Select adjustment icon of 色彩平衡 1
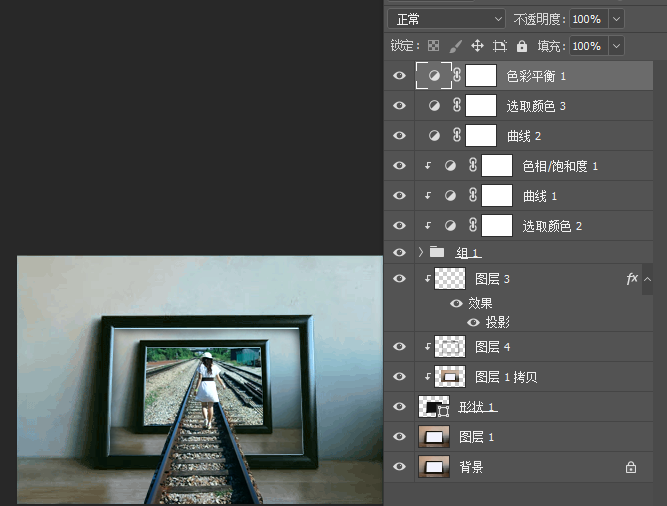The width and height of the screenshot is (667, 506). point(434,76)
